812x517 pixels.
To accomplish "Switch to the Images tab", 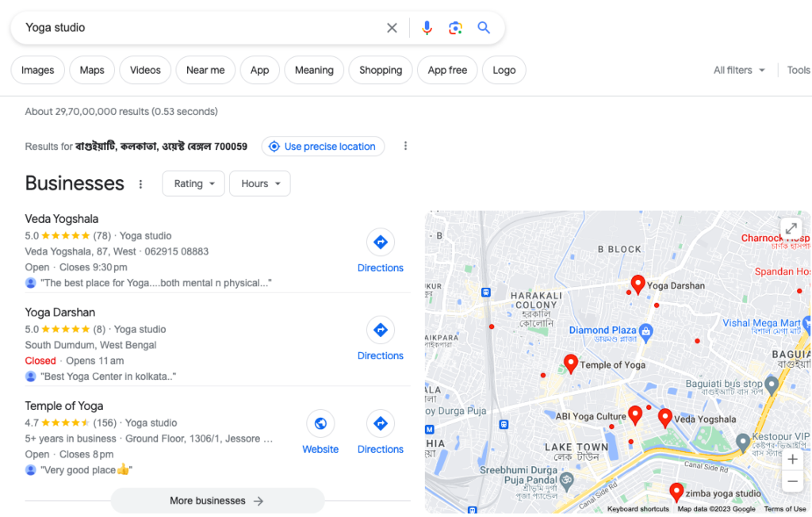I will (38, 70).
